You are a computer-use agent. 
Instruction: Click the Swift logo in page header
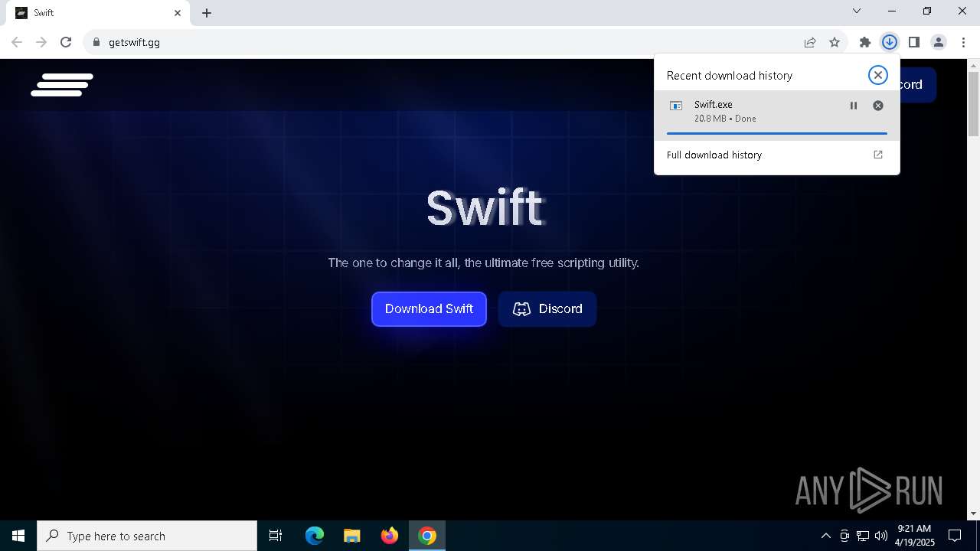click(x=62, y=85)
